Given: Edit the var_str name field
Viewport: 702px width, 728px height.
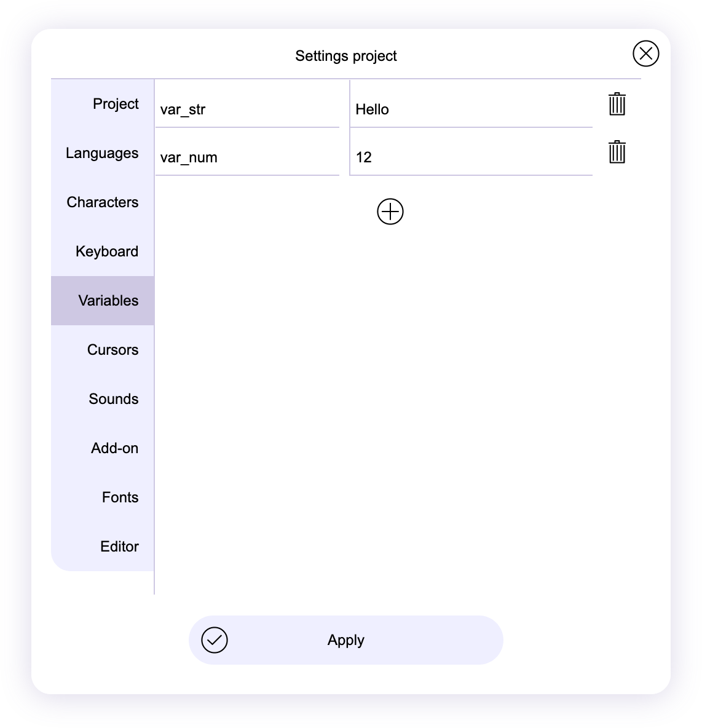Looking at the screenshot, I should click(x=247, y=109).
